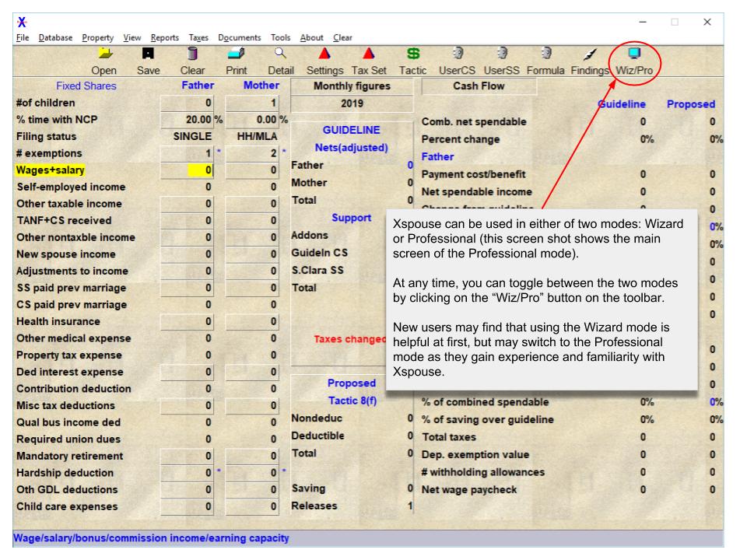Open the Tools menu
Screen dimensions: 747x560
[280, 37]
